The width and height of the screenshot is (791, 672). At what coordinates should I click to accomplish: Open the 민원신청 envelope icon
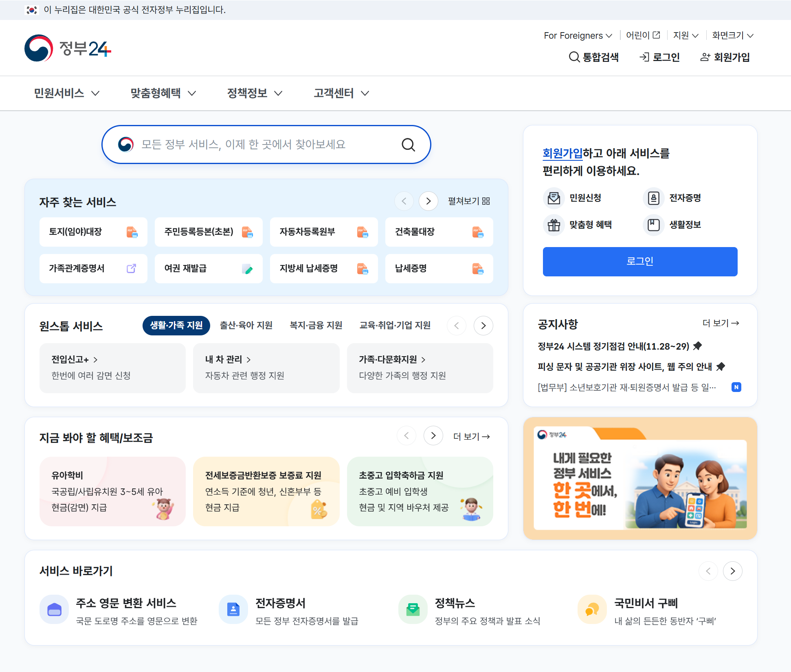tap(554, 198)
